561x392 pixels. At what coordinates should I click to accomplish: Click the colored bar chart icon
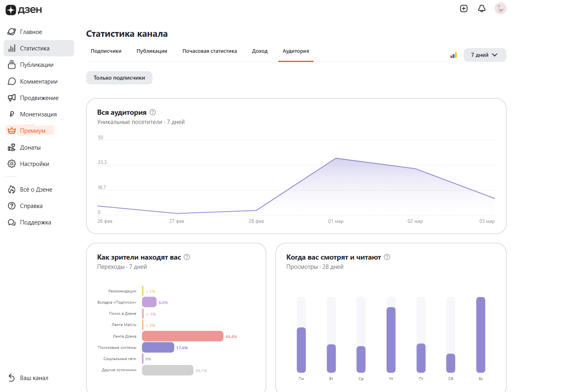click(x=454, y=55)
